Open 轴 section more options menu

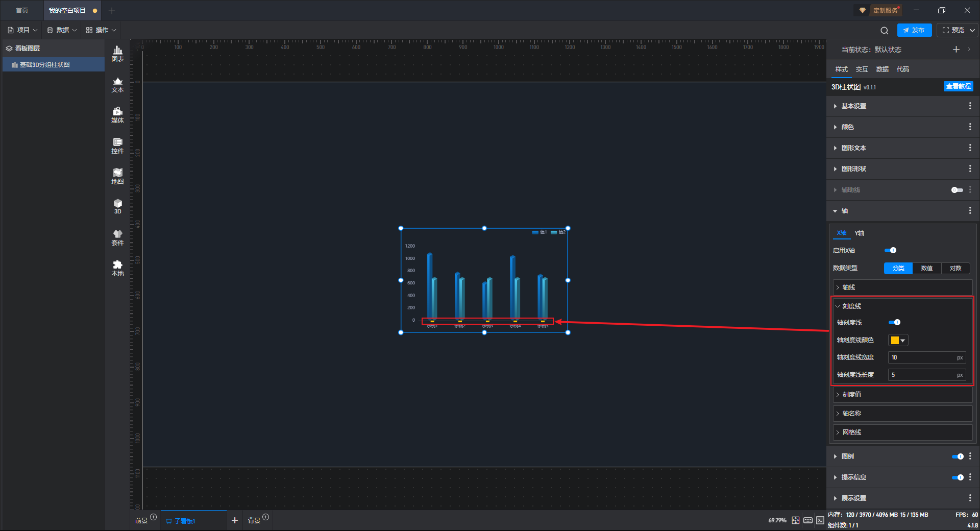970,210
